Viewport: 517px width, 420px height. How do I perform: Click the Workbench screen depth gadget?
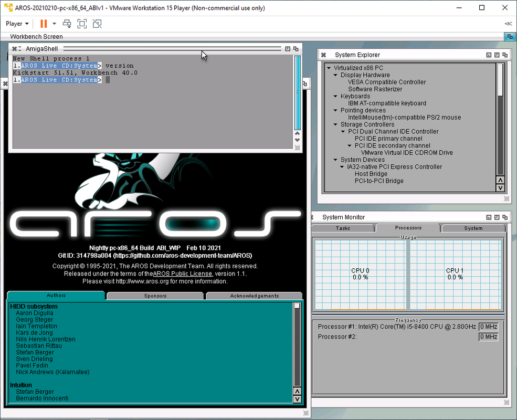pos(510,37)
